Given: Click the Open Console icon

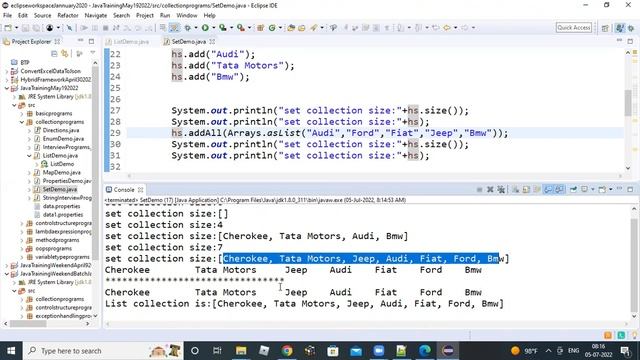Looking at the screenshot, I should [602, 189].
